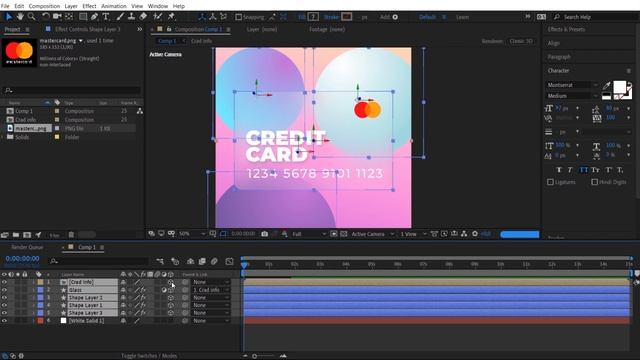Open the Align panel header

coord(554,43)
